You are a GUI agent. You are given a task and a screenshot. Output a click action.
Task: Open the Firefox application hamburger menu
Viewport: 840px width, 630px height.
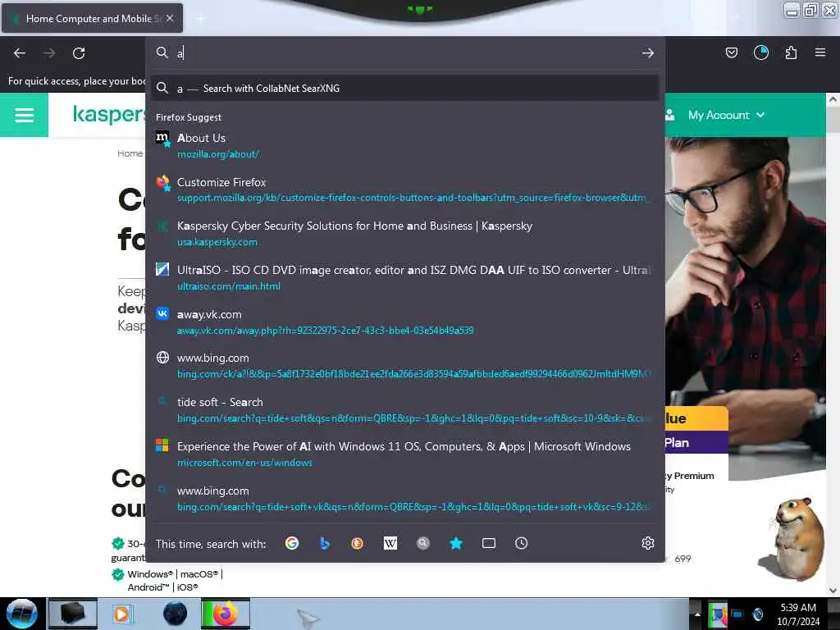coord(819,52)
